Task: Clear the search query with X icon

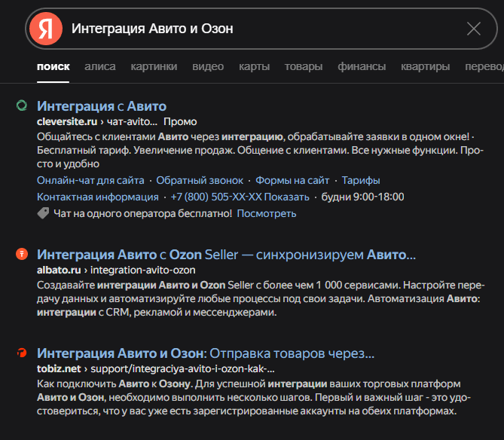Action: click(474, 29)
